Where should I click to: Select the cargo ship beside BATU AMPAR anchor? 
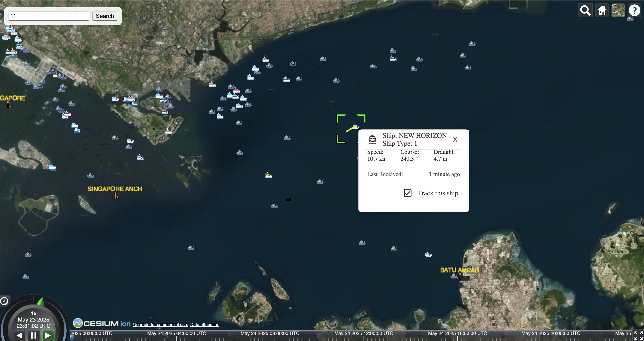454,276
